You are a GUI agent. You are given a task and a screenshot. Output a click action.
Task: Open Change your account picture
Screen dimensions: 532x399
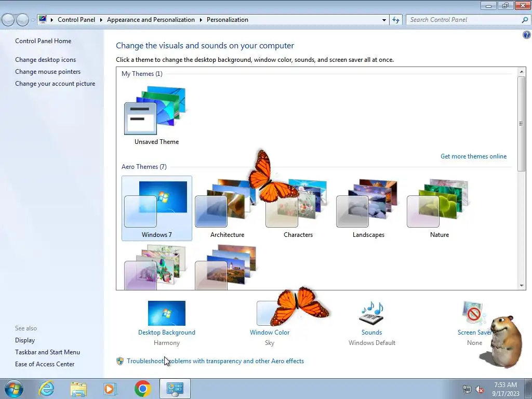tap(55, 84)
